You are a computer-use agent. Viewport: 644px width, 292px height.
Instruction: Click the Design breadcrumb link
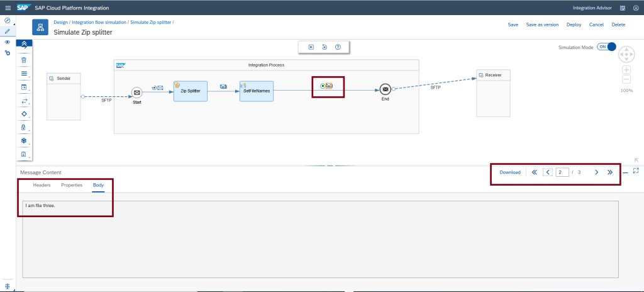tap(61, 22)
